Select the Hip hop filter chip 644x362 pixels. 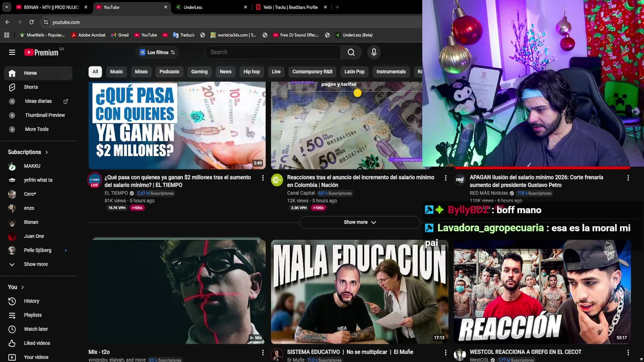point(252,72)
